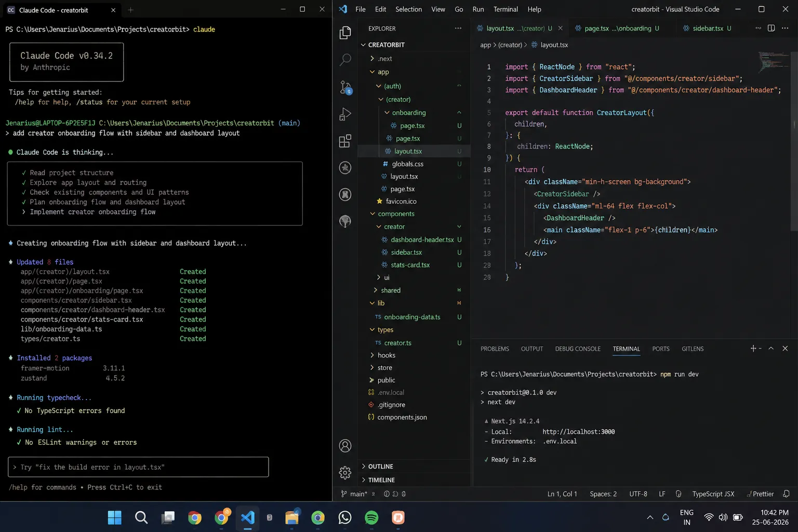
Task: Open the Extensions view
Action: (345, 141)
